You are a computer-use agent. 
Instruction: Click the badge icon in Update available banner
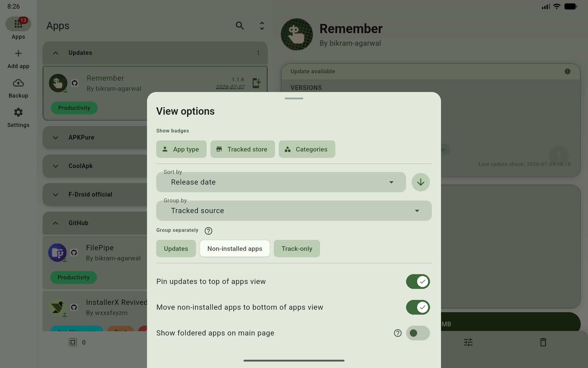tap(567, 71)
